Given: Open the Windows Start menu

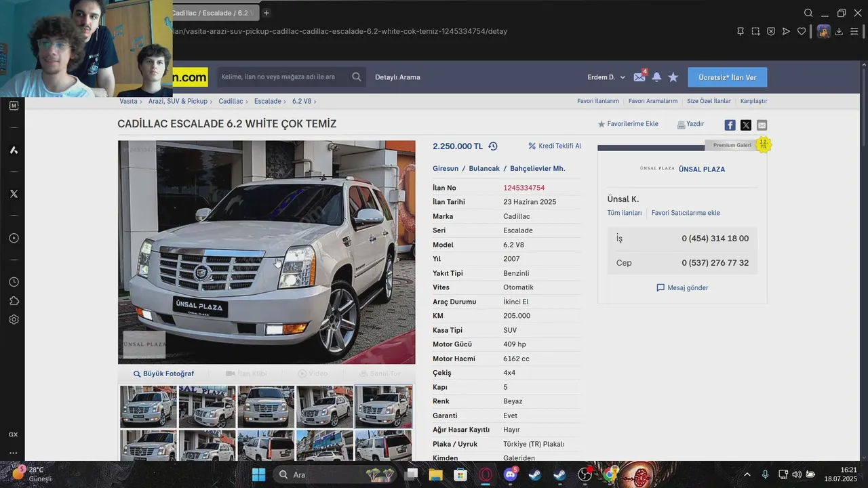Looking at the screenshot, I should click(258, 474).
